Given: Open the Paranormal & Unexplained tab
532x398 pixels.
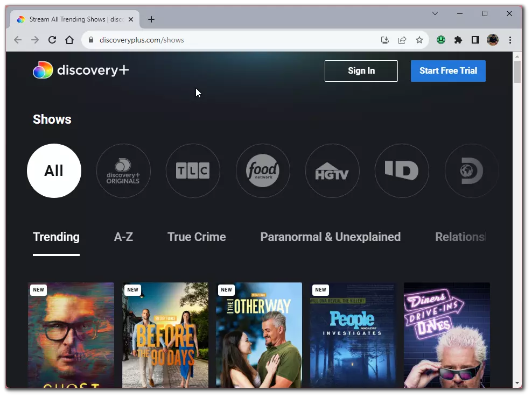Looking at the screenshot, I should pos(331,237).
